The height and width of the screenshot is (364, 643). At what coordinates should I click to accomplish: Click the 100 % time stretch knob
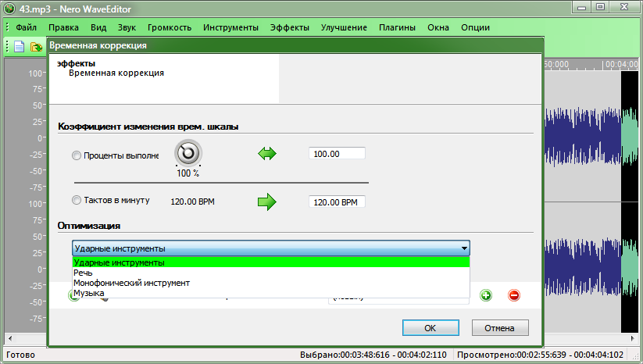point(188,152)
